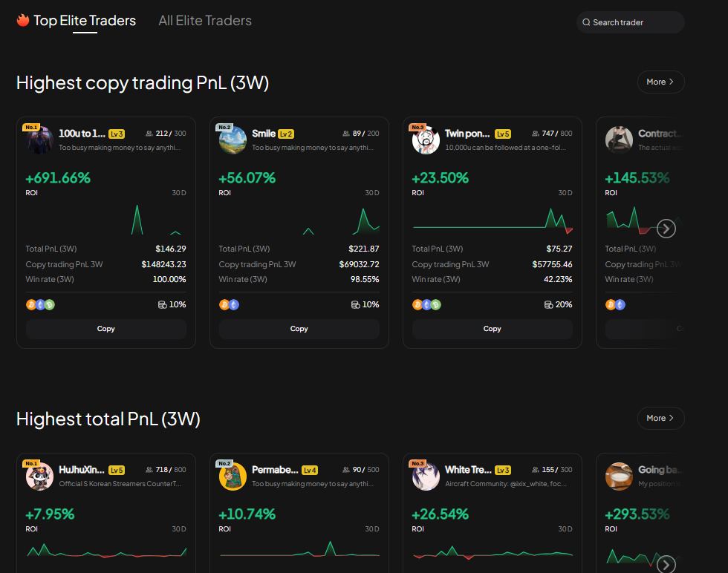This screenshot has width=728, height=573.
Task: Expand more traders with the right chevron arrow
Action: [x=666, y=229]
